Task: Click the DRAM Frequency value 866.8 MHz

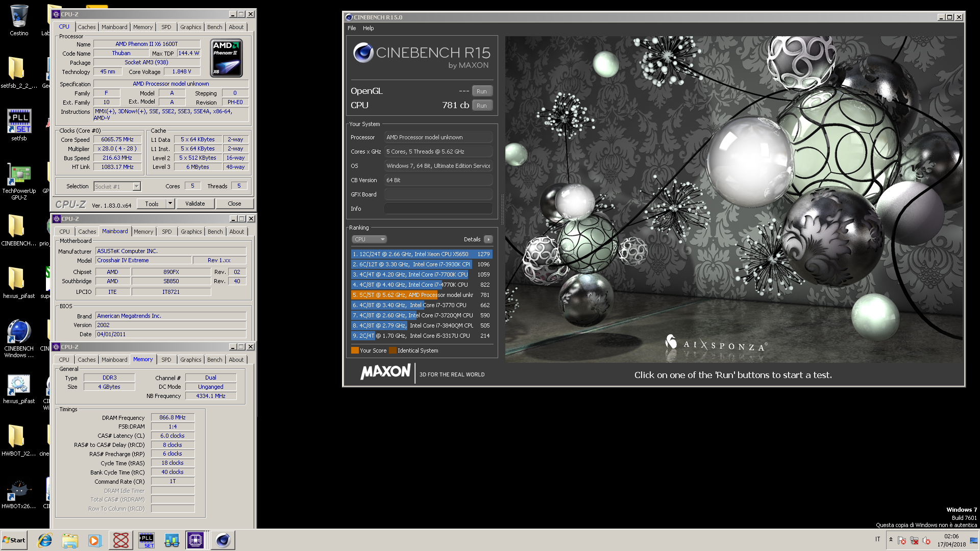Action: point(173,417)
